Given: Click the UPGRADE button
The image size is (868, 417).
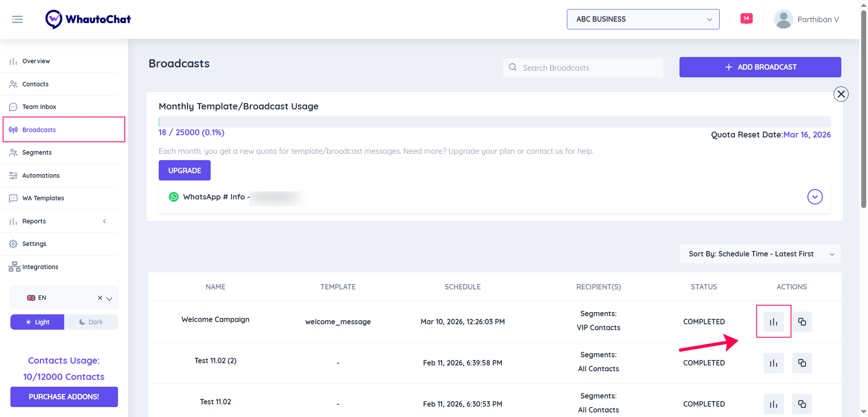Looking at the screenshot, I should coord(184,171).
